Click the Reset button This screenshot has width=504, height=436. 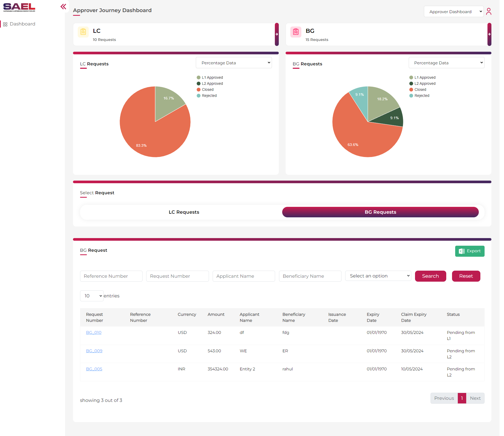466,276
